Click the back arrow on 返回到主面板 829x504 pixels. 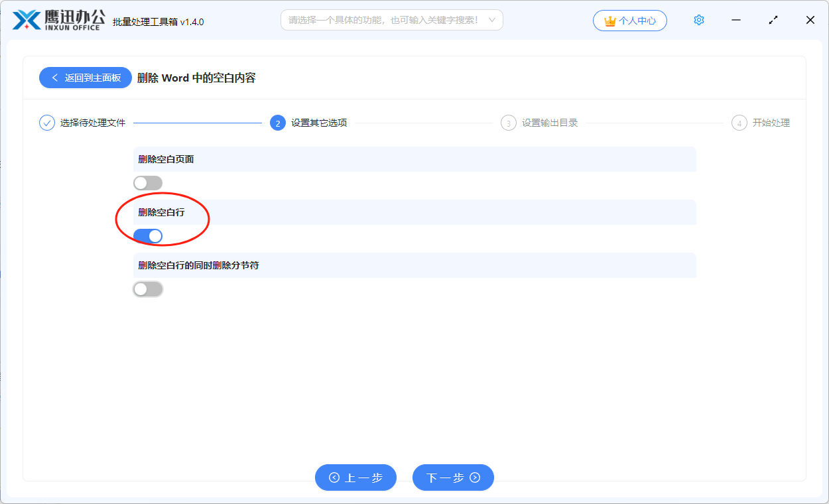pos(54,78)
